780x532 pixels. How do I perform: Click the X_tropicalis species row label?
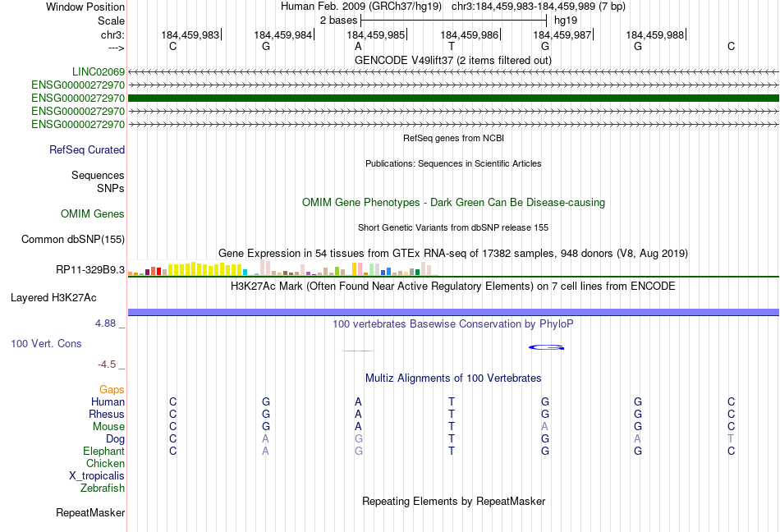tap(97, 476)
